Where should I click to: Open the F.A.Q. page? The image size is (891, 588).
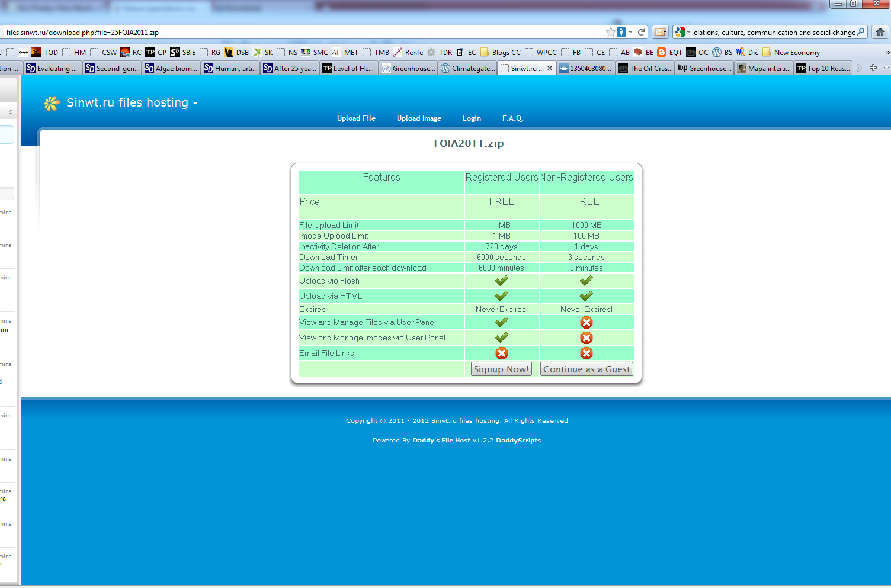point(512,118)
